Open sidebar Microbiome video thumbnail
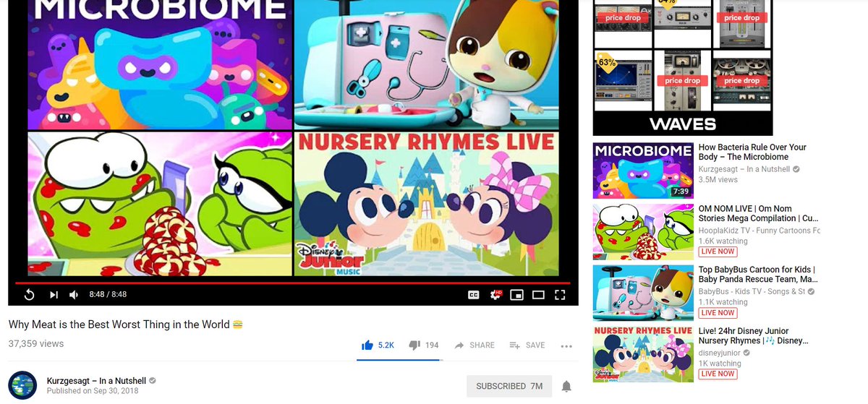The width and height of the screenshot is (868, 404). 643,171
